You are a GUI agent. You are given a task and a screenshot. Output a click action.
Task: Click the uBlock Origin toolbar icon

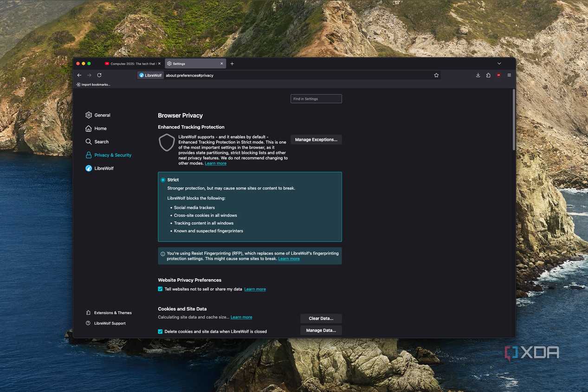click(x=499, y=75)
